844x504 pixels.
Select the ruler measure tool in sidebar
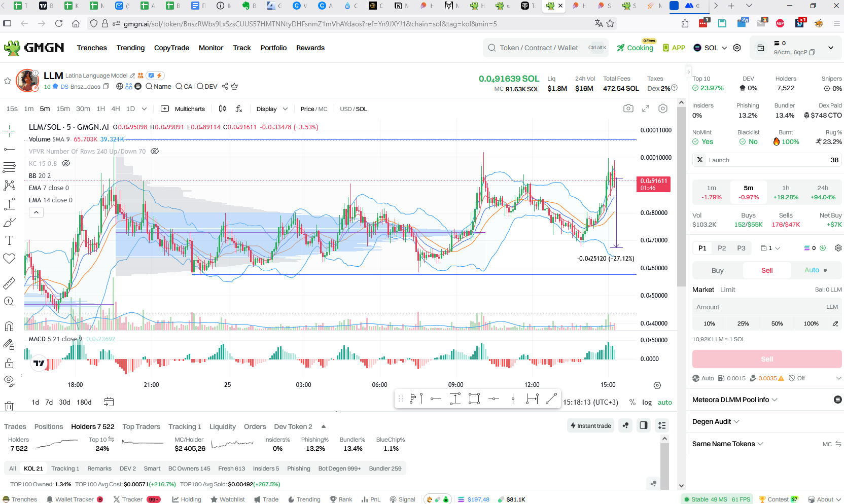9,283
